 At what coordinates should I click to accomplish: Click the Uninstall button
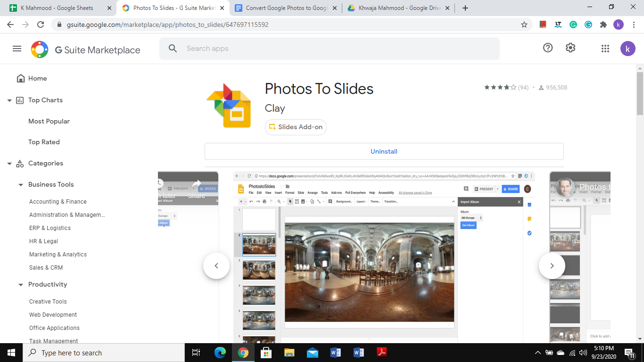coord(384,151)
